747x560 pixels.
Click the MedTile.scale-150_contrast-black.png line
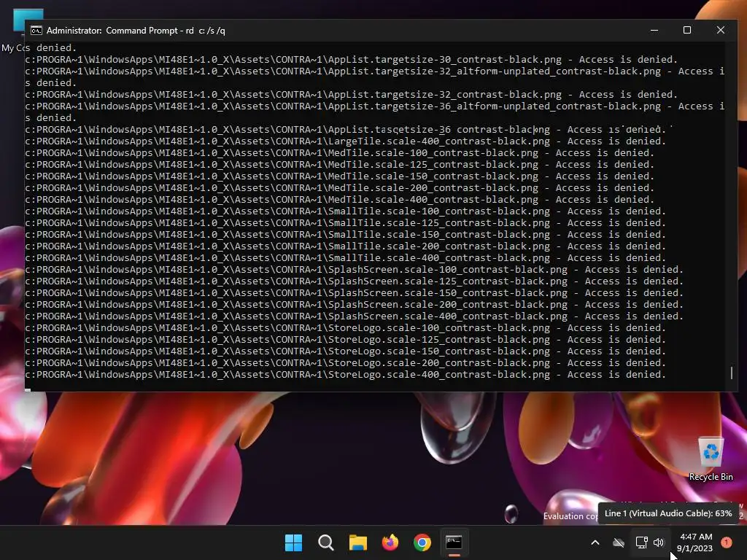pos(340,176)
